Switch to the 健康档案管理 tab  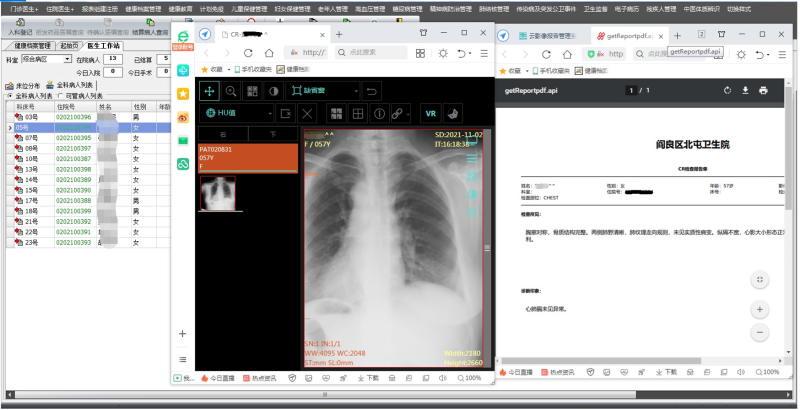pos(32,46)
